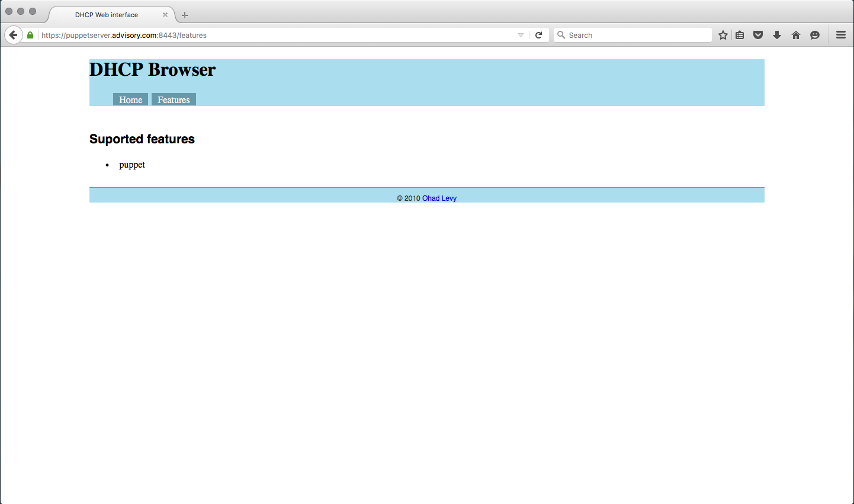This screenshot has width=854, height=504.
Task: Maximize the browser window with the third button
Action: pos(33,11)
